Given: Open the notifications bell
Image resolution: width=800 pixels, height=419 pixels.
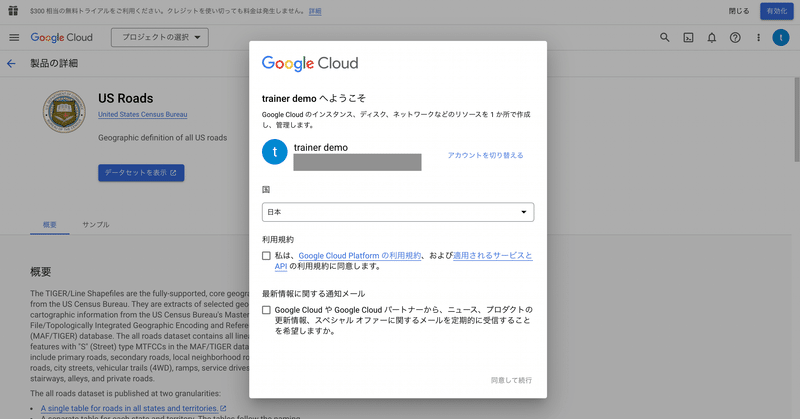Looking at the screenshot, I should coord(712,38).
